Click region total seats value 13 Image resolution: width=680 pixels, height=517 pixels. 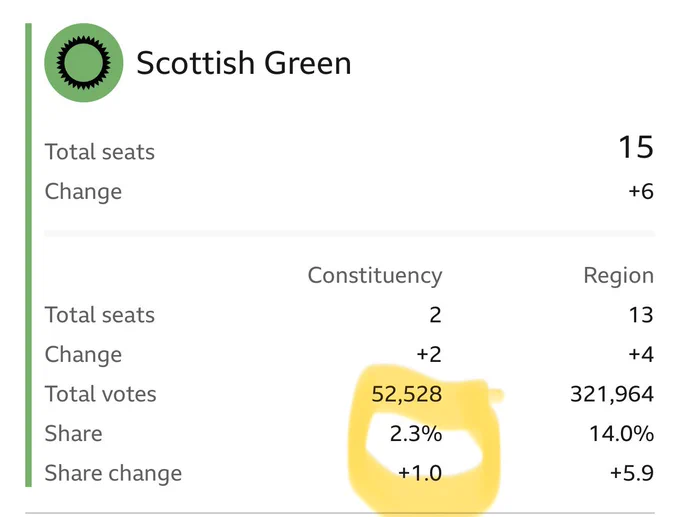coord(641,315)
